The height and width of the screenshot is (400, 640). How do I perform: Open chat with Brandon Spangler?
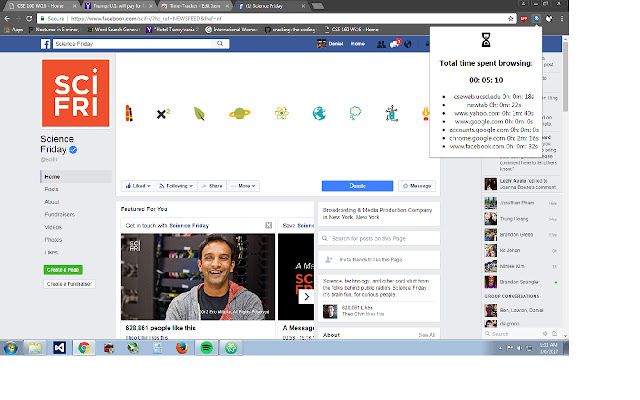[521, 282]
